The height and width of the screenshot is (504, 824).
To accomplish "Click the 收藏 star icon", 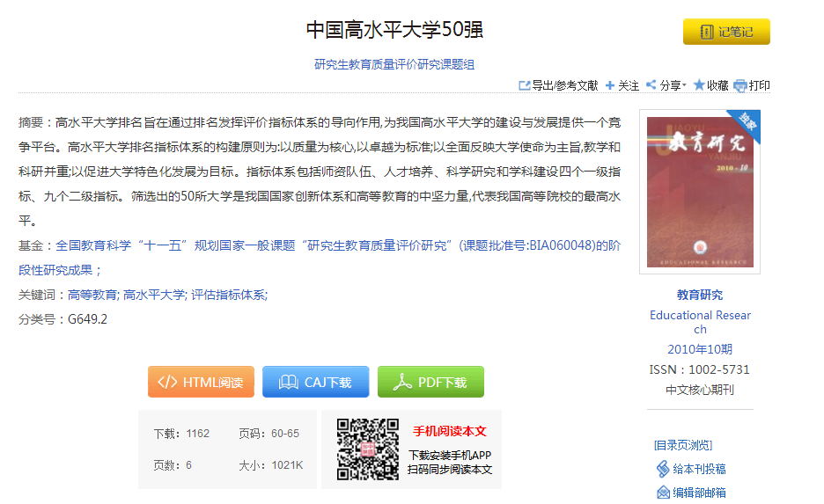I will [x=699, y=85].
